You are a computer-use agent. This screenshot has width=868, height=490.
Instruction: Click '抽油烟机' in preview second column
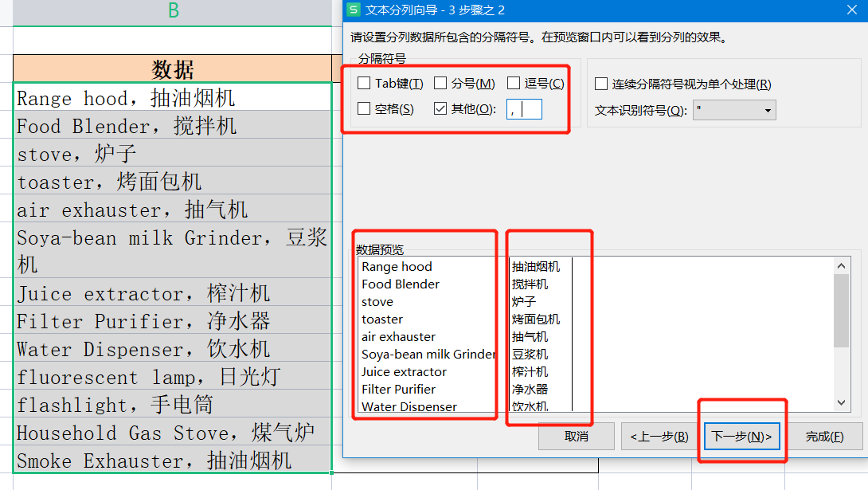(536, 266)
